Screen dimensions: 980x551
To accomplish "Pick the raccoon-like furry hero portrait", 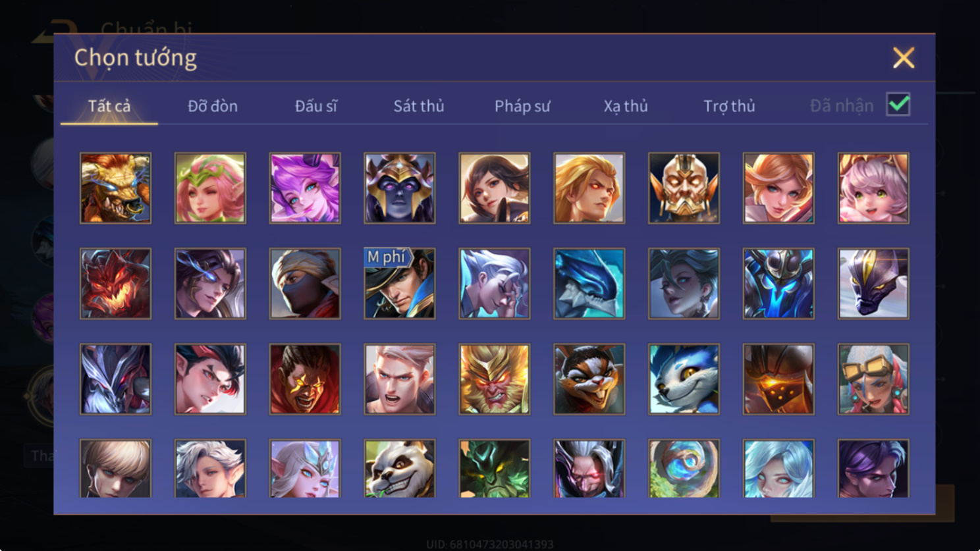I will click(x=589, y=379).
